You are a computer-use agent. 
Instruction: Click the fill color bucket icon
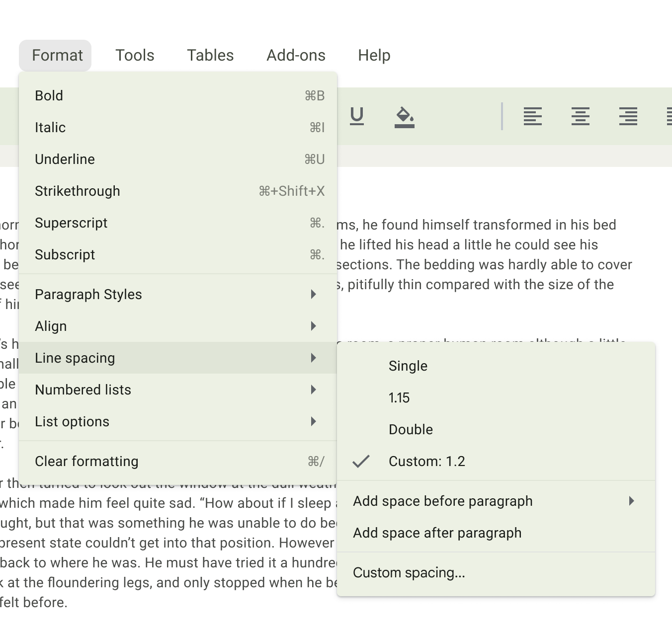[x=405, y=117]
